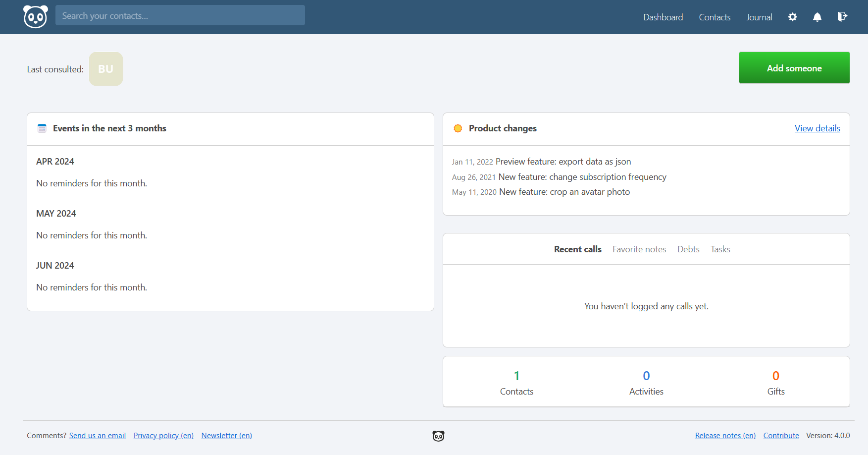
Task: Click the Monica panda logo in header
Action: coord(36,17)
